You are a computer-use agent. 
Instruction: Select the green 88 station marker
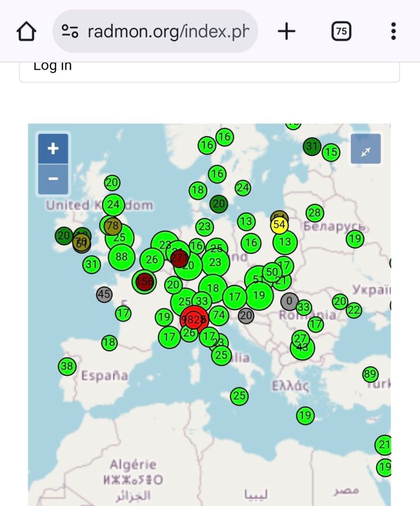[x=122, y=257]
